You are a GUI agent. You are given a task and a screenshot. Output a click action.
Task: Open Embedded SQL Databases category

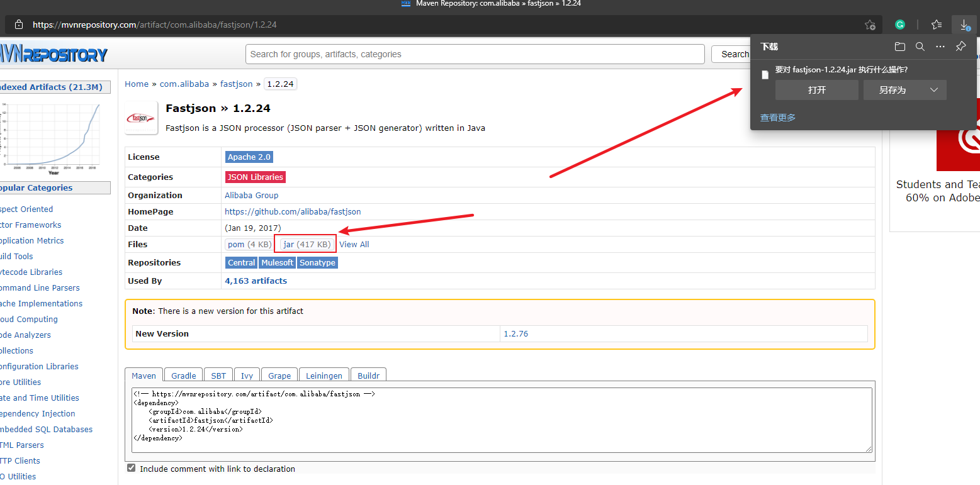(x=46, y=430)
